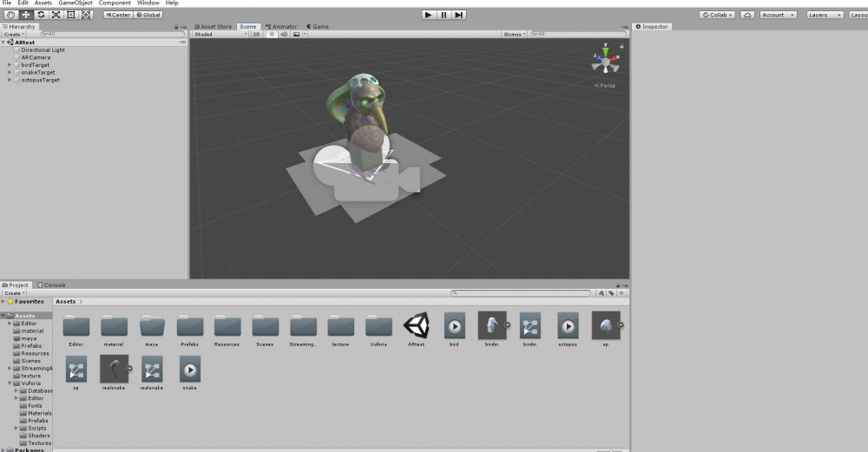Toggle Global rotation handle mode
The image size is (868, 452).
148,15
